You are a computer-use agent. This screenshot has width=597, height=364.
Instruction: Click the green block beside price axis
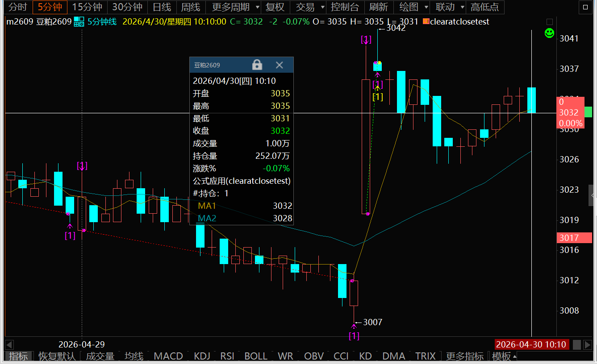coord(588,112)
